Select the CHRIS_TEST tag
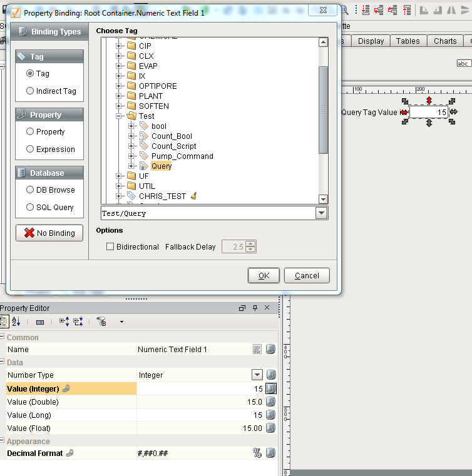The image size is (472, 476). pos(162,196)
